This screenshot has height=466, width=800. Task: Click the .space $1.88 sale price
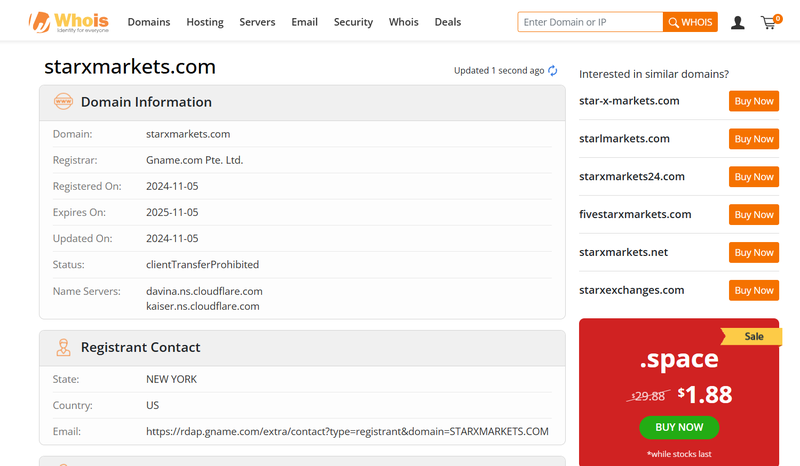(705, 395)
